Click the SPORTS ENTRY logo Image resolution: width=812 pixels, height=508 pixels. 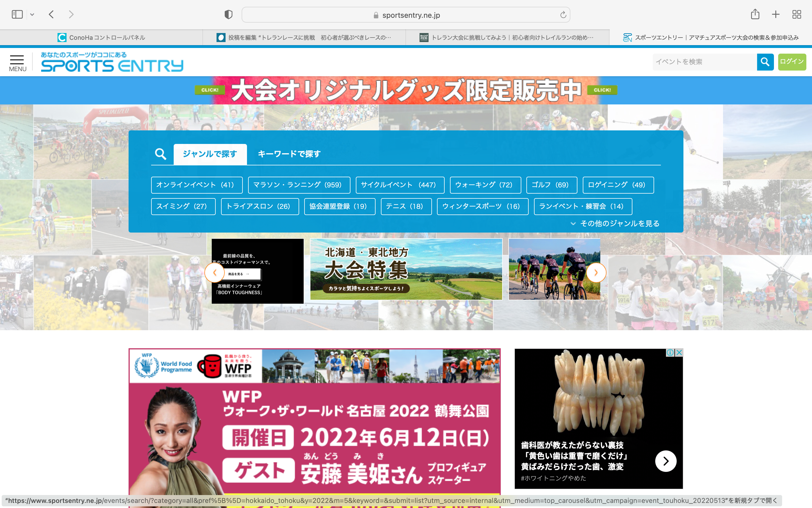pos(112,62)
